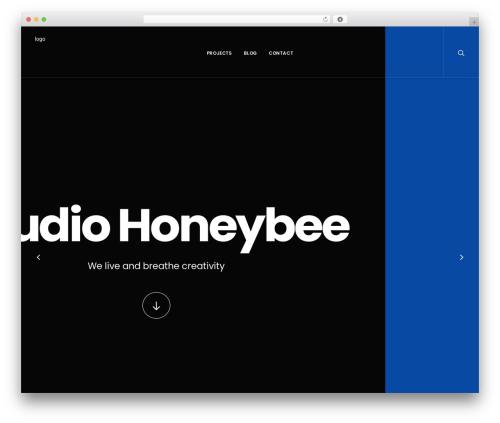Open the search icon in header
The height and width of the screenshot is (423, 500).
pos(461,53)
